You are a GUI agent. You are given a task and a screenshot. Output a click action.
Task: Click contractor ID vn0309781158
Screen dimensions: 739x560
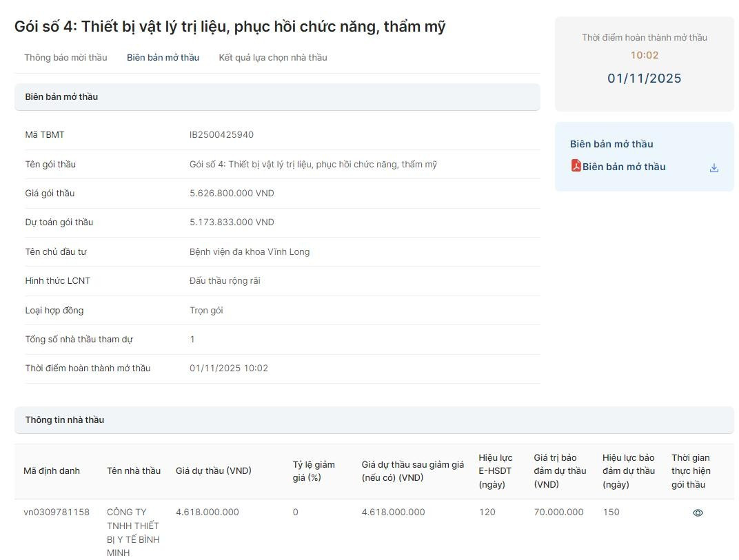(57, 512)
